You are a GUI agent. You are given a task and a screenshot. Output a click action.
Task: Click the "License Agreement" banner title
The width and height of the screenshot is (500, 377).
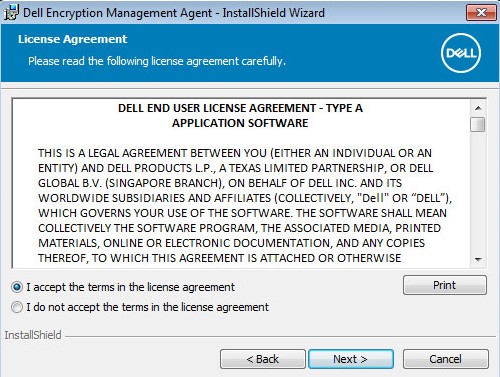click(x=73, y=39)
